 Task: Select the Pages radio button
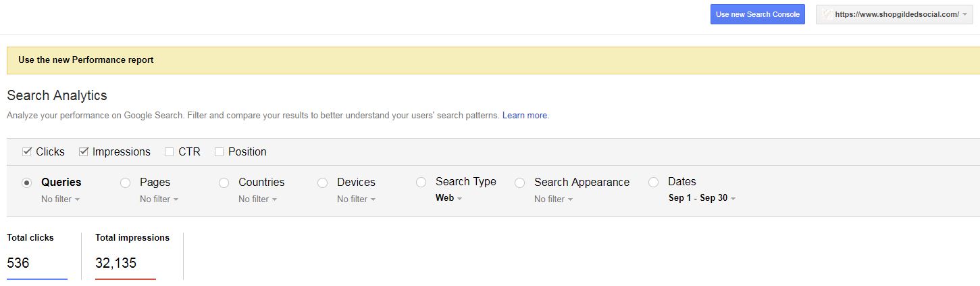click(x=125, y=183)
